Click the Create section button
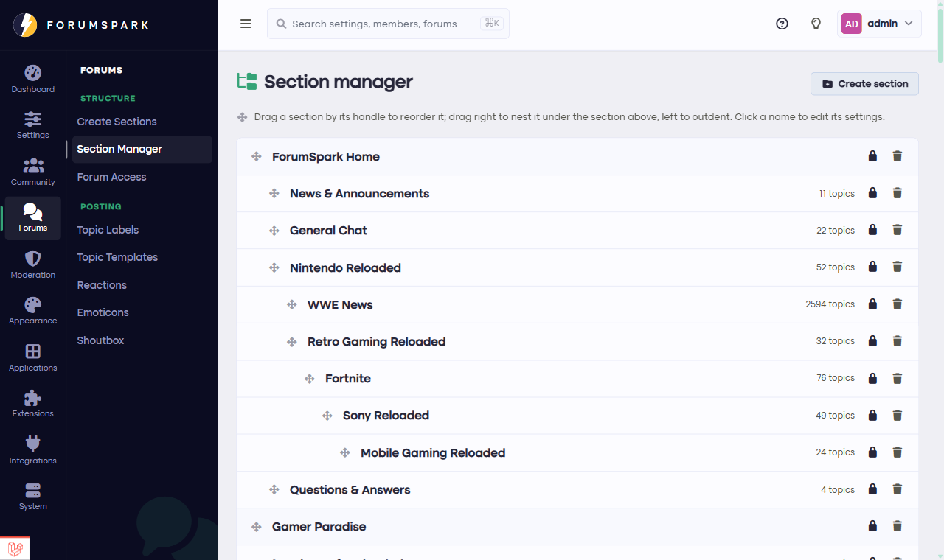 (864, 84)
